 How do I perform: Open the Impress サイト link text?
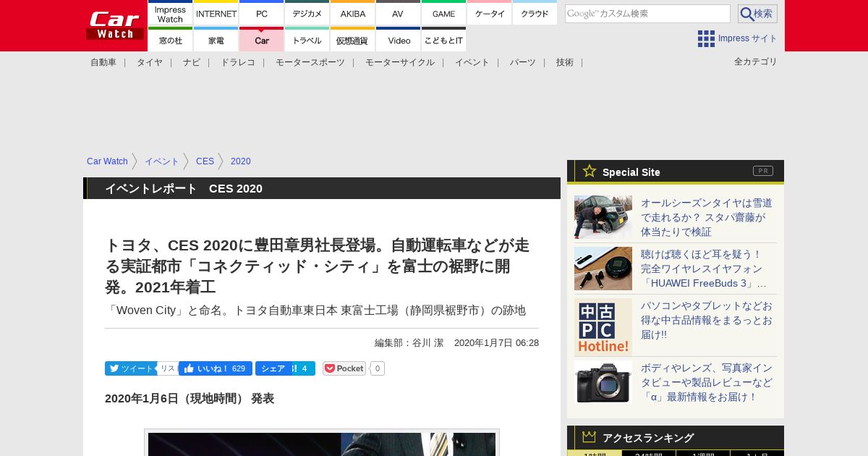tap(748, 38)
